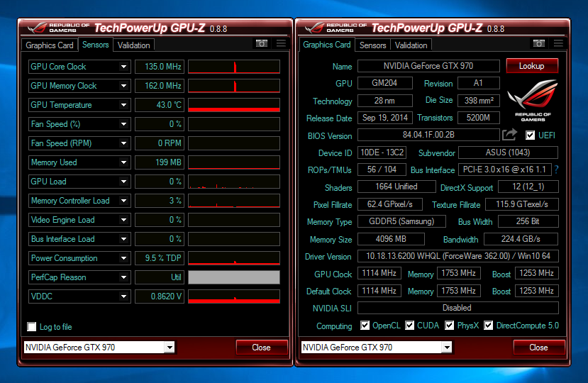Open the GPU Load sensor dropdown
588x383 pixels.
[123, 181]
